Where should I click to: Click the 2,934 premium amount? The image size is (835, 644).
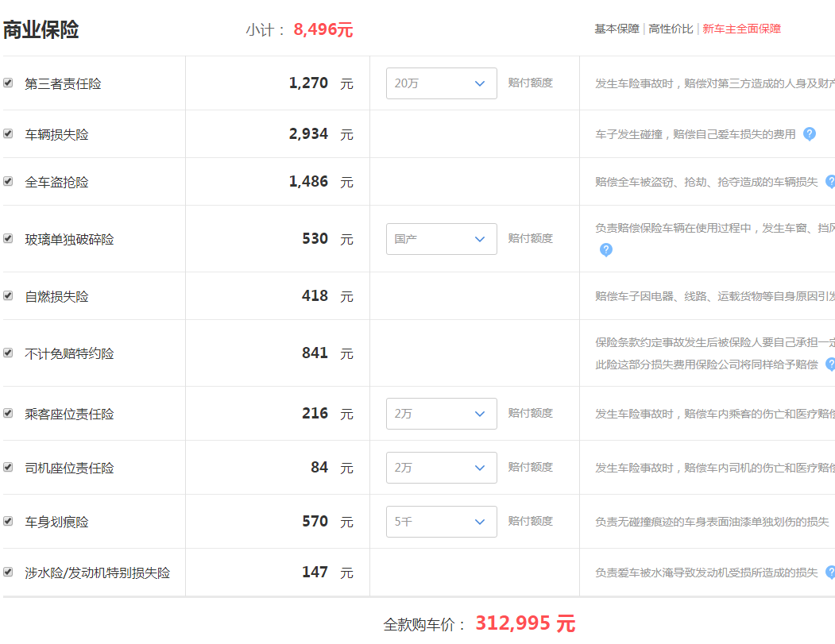308,134
